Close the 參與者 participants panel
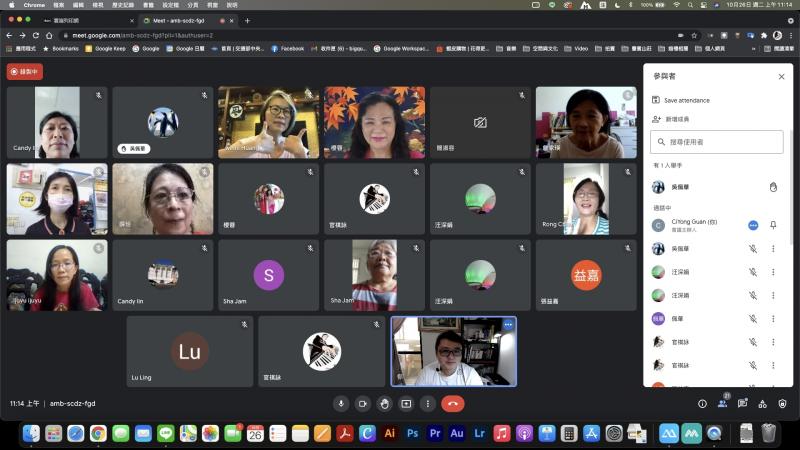Screen dimensions: 800x450 point(781,76)
